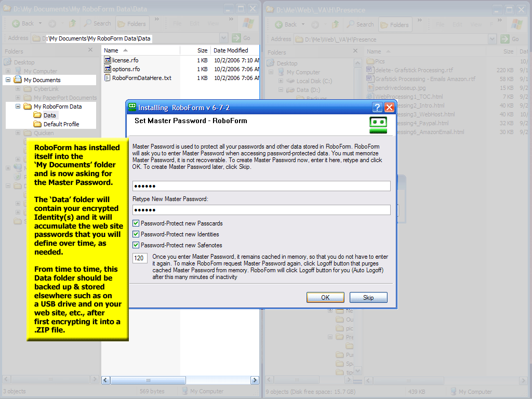532x399 pixels.
Task: Select the Default Profile folder icon
Action: (37, 124)
